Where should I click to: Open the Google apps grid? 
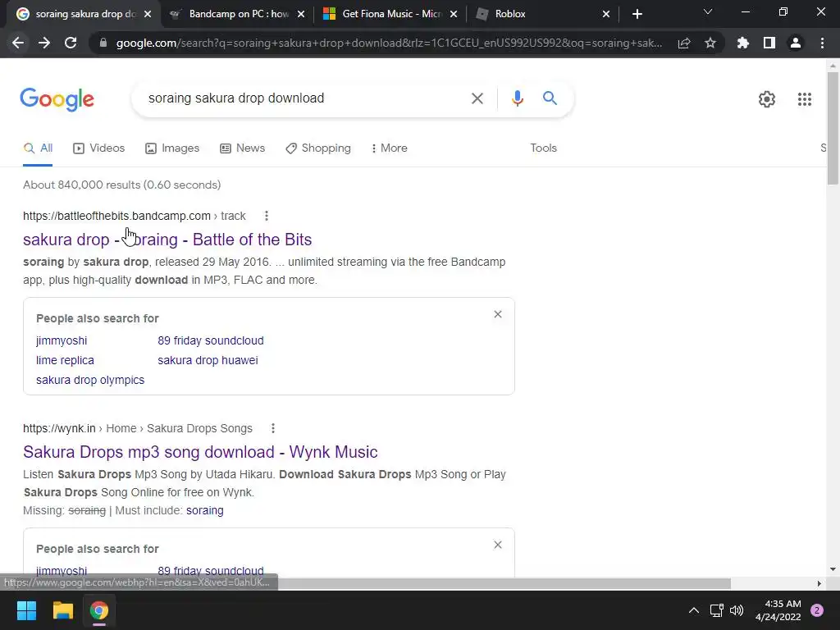coord(804,99)
